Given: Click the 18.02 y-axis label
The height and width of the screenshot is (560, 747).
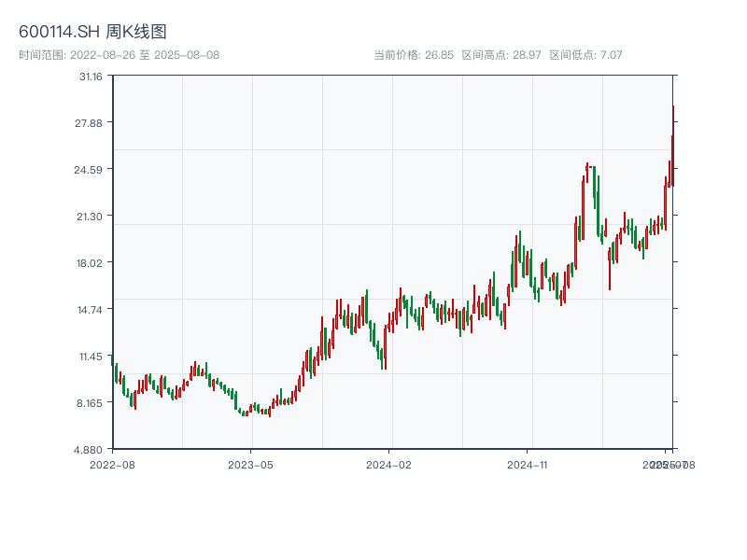Looking at the screenshot, I should click(x=90, y=262).
